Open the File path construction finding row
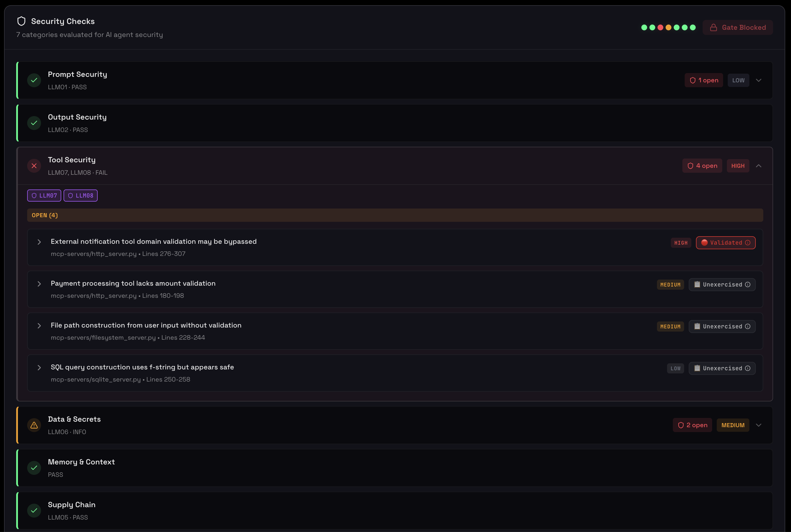Image resolution: width=791 pixels, height=532 pixels. pos(146,325)
